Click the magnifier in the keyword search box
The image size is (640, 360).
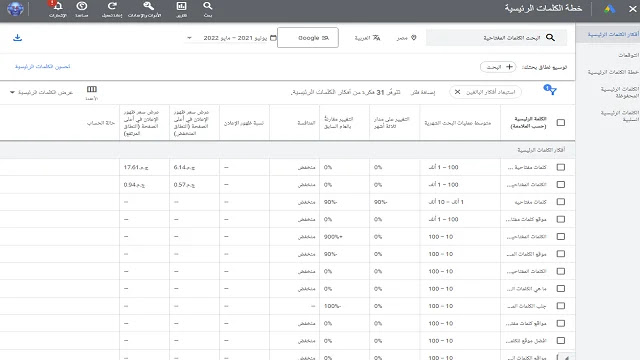550,38
